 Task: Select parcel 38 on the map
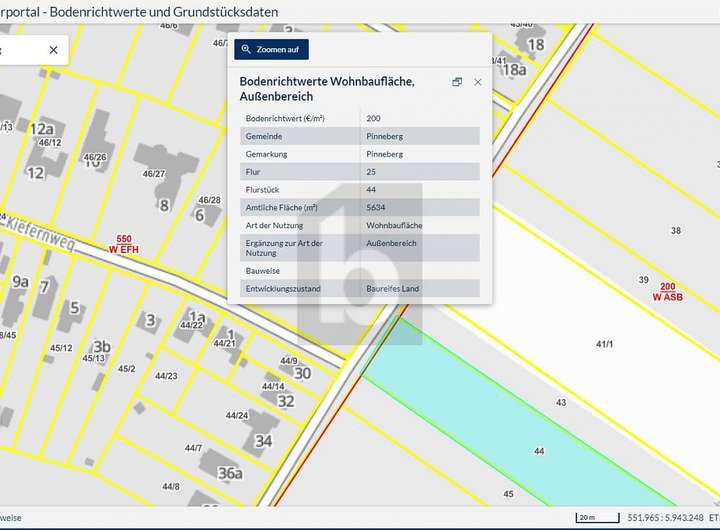coord(676,230)
